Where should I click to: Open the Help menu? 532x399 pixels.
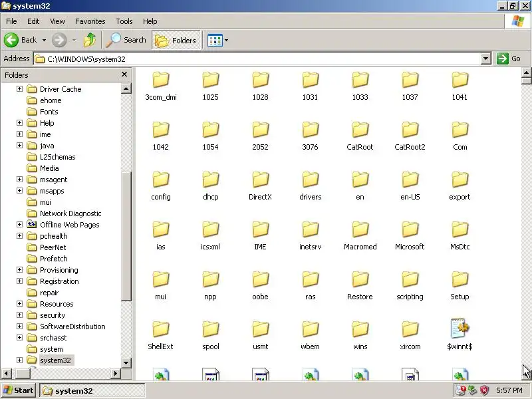tap(150, 21)
